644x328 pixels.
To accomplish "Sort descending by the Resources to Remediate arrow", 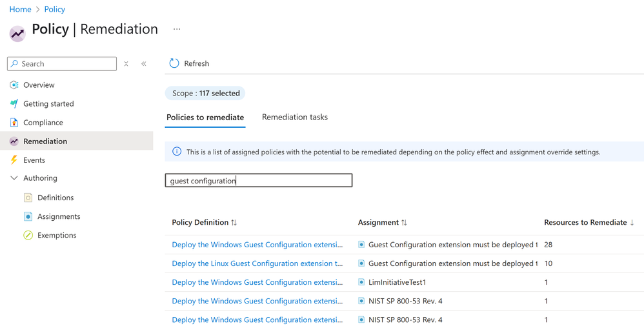I will pyautogui.click(x=632, y=222).
